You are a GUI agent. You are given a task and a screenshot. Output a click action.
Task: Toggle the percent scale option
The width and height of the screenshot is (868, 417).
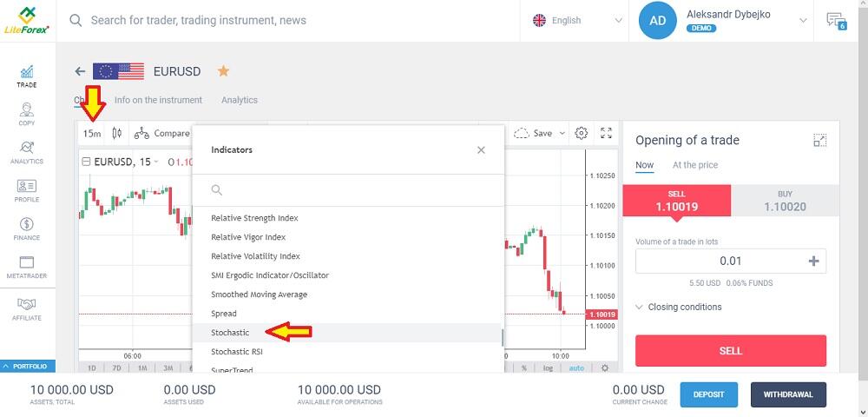click(x=523, y=367)
